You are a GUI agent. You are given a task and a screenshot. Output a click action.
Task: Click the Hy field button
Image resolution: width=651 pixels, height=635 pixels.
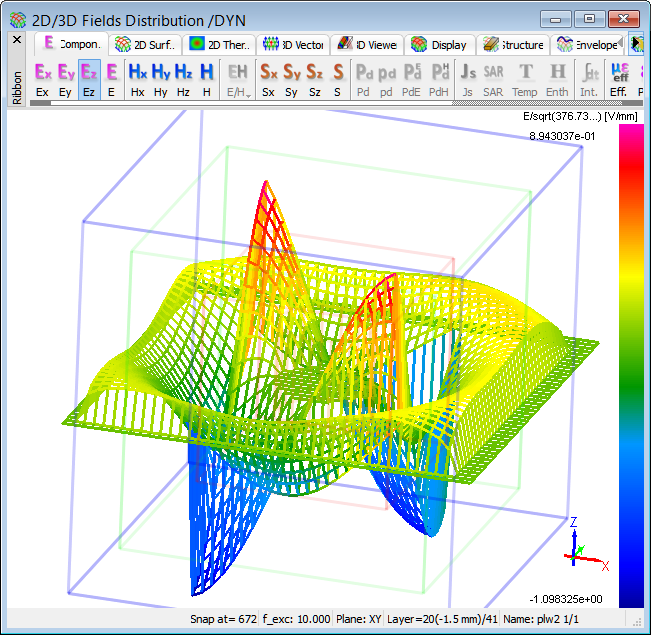(x=161, y=79)
